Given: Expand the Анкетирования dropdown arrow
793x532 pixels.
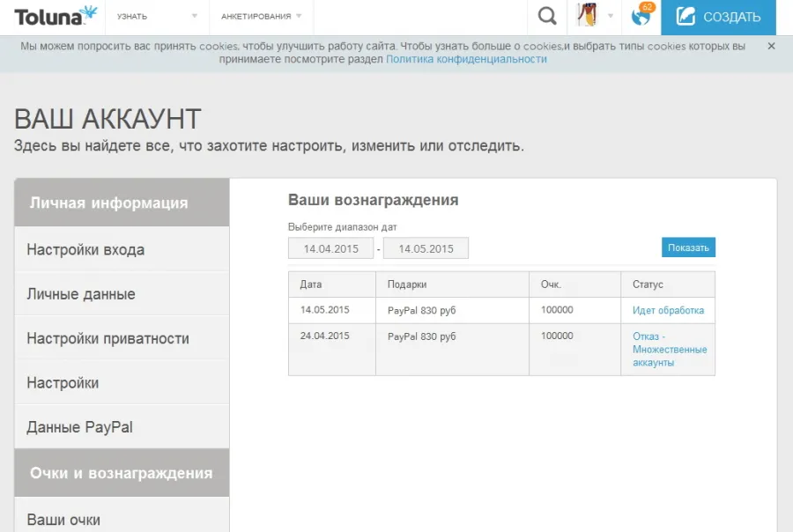Looking at the screenshot, I should pos(299,16).
